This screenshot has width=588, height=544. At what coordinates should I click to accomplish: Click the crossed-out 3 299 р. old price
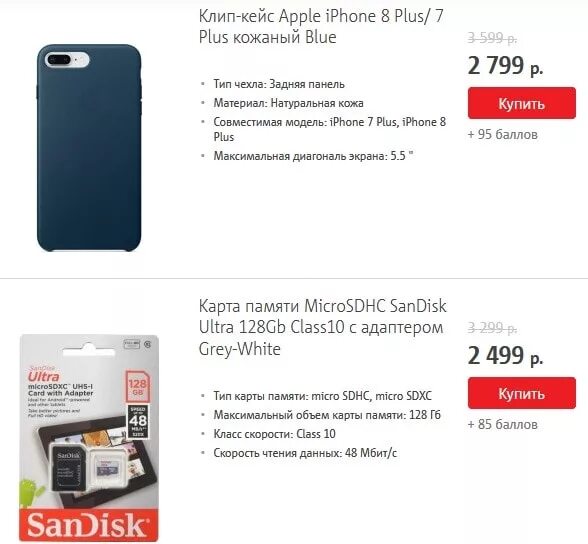[x=492, y=328]
